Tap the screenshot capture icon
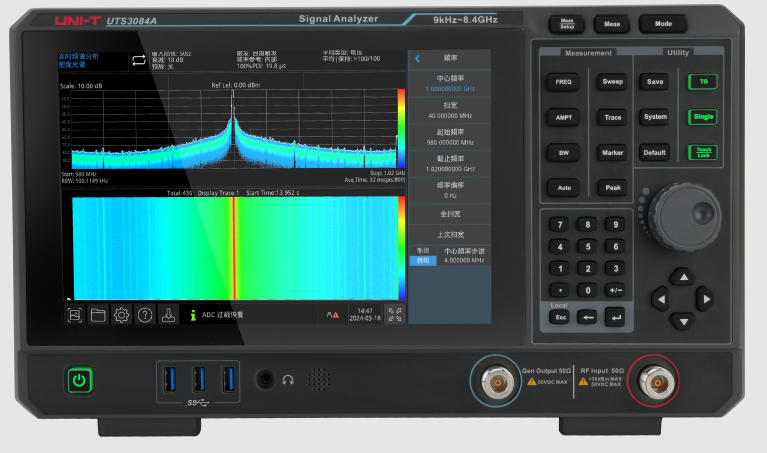Screen dimensions: 767x453 click(74, 315)
